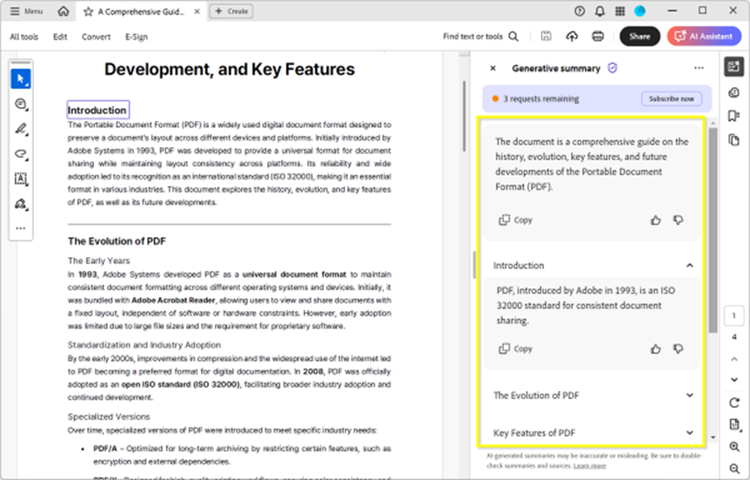Open the E-Sign menu
The width and height of the screenshot is (750, 480).
pos(136,37)
